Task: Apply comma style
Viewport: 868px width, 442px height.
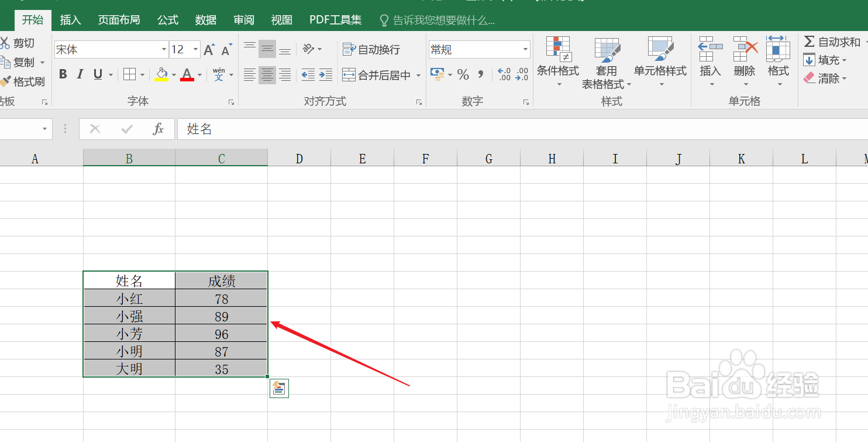Action: tap(481, 74)
